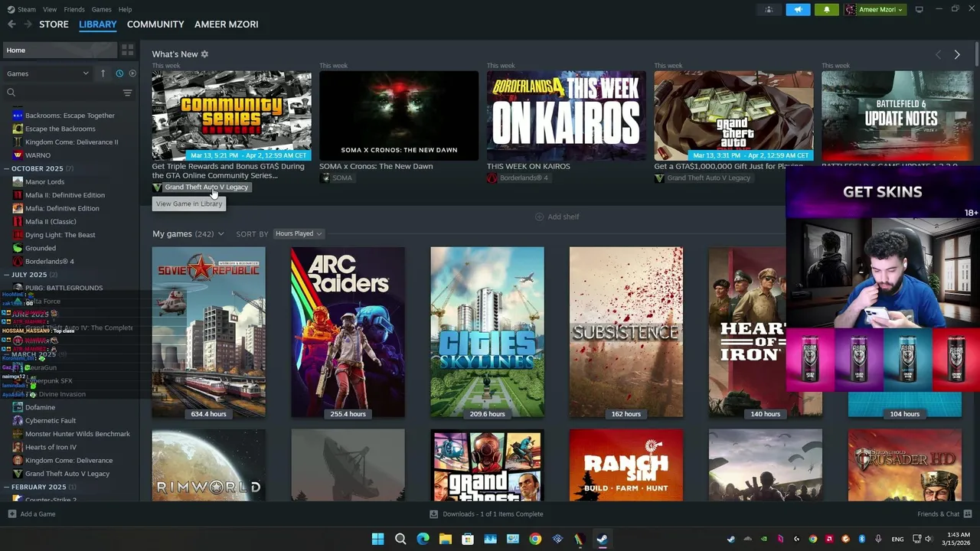Open What's New settings gear
Screen dimensions: 980x551
(204, 54)
